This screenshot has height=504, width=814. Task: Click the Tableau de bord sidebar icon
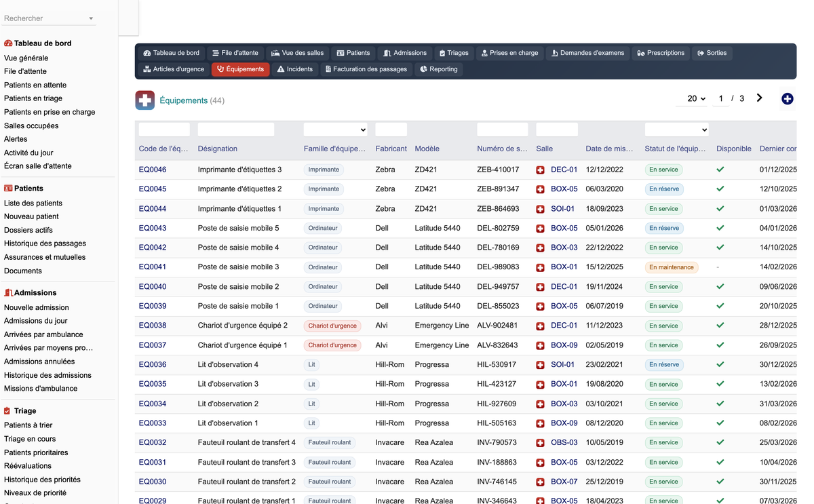pos(8,43)
